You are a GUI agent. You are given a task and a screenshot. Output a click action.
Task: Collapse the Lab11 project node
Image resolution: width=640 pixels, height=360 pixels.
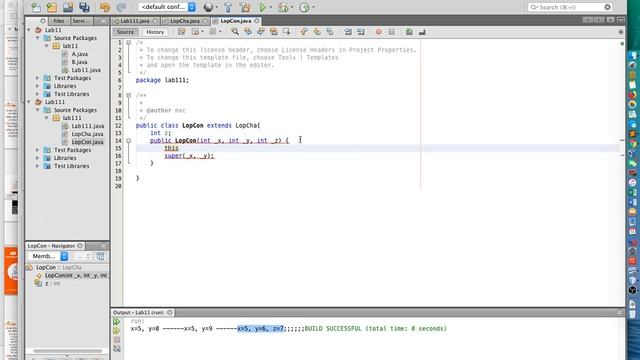[x=29, y=30]
